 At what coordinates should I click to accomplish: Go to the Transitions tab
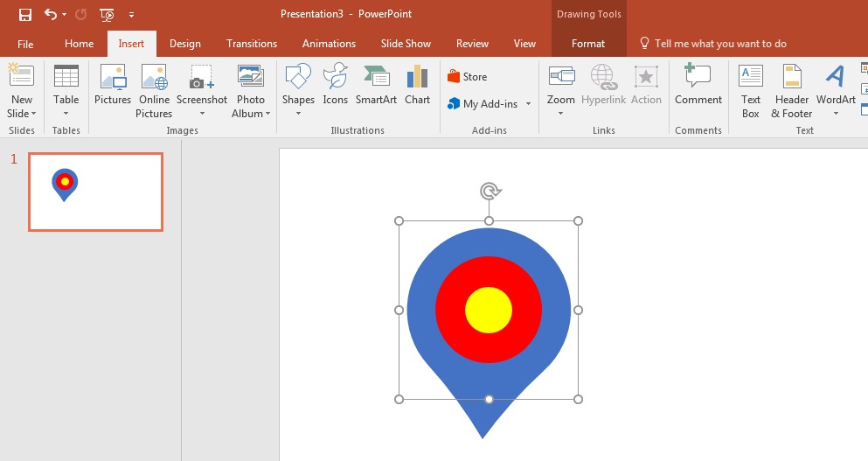[x=252, y=44]
